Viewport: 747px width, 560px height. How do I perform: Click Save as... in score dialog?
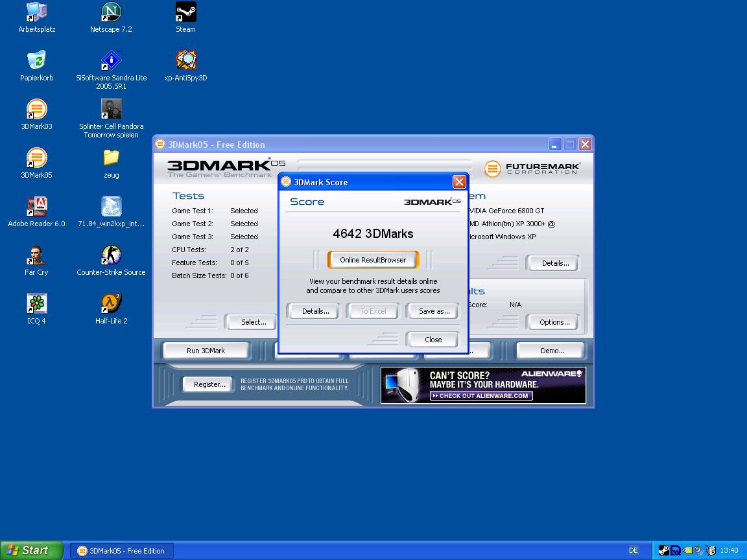coord(434,311)
